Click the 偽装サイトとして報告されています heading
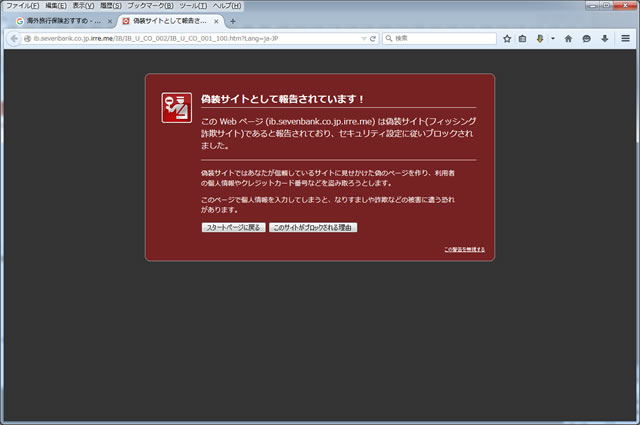Image resolution: width=640 pixels, height=425 pixels. pos(282,99)
